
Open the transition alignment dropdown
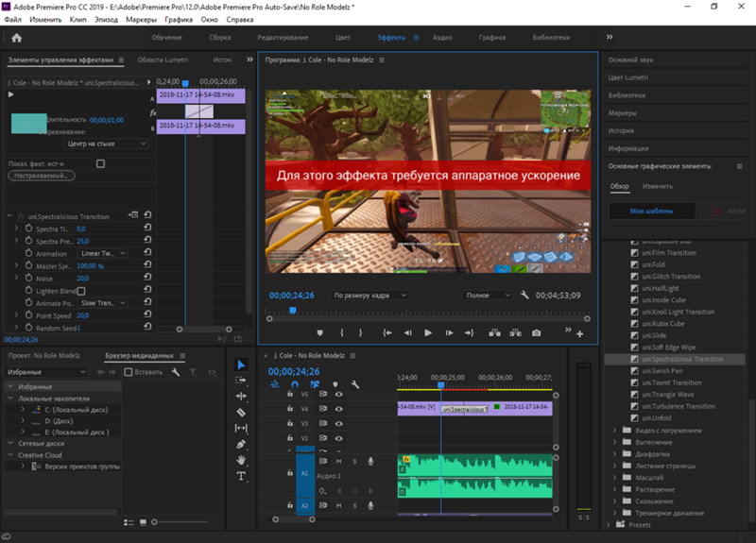106,144
